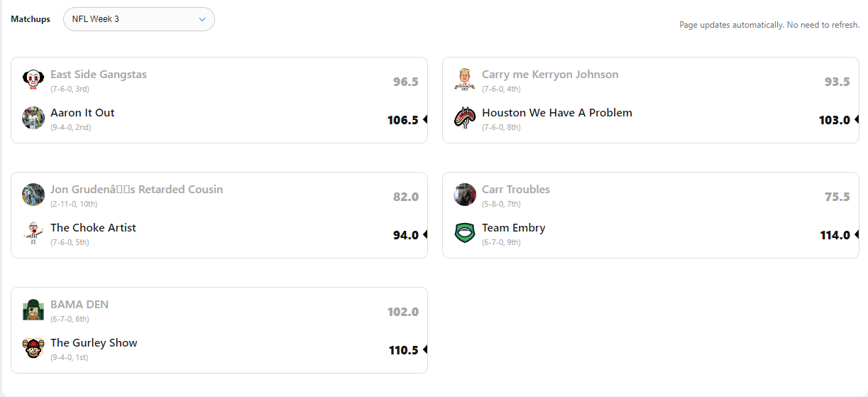Click The Gurley Show monkey avatar

(x=33, y=348)
